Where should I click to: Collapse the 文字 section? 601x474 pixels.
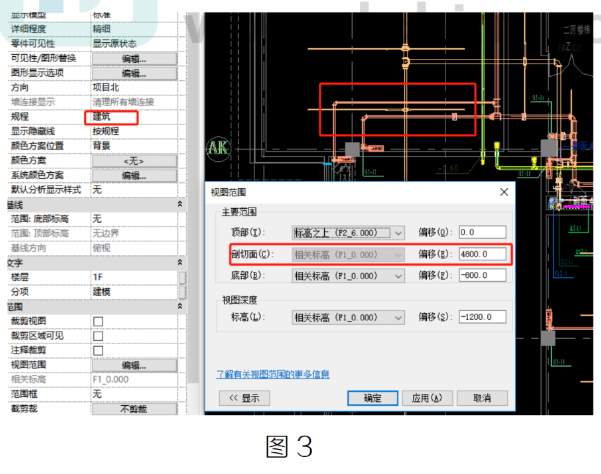tap(180, 262)
